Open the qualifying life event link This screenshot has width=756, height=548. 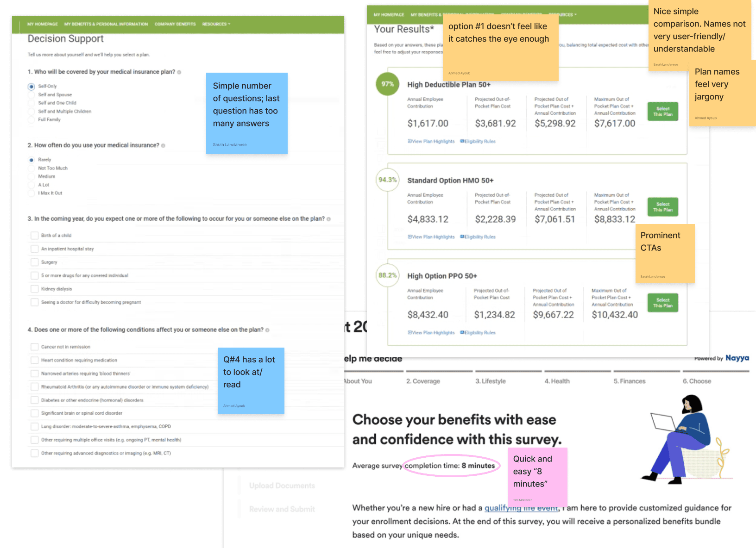[521, 508]
